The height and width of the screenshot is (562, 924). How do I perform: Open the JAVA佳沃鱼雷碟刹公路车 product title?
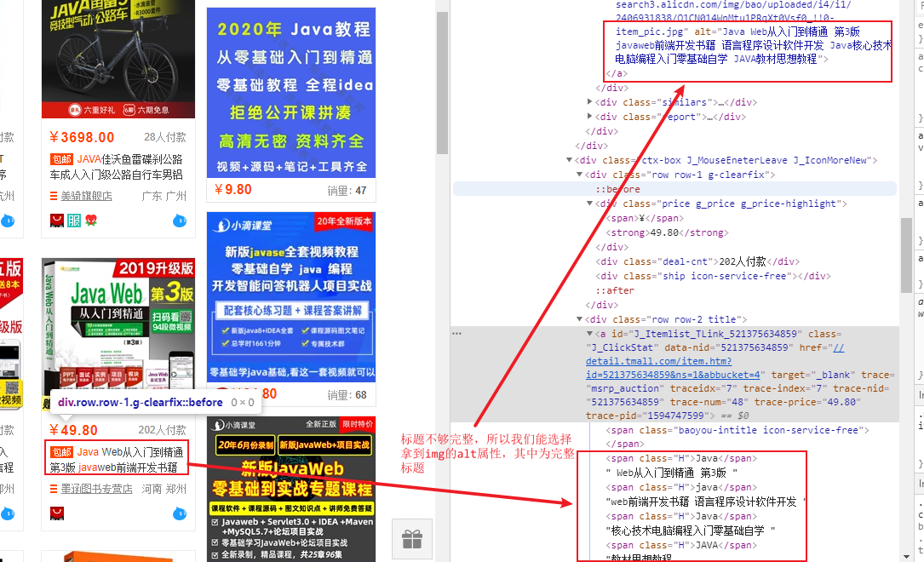coord(117,167)
